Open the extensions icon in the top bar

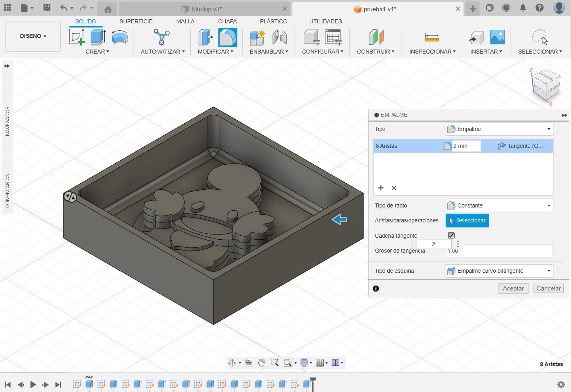[490, 8]
